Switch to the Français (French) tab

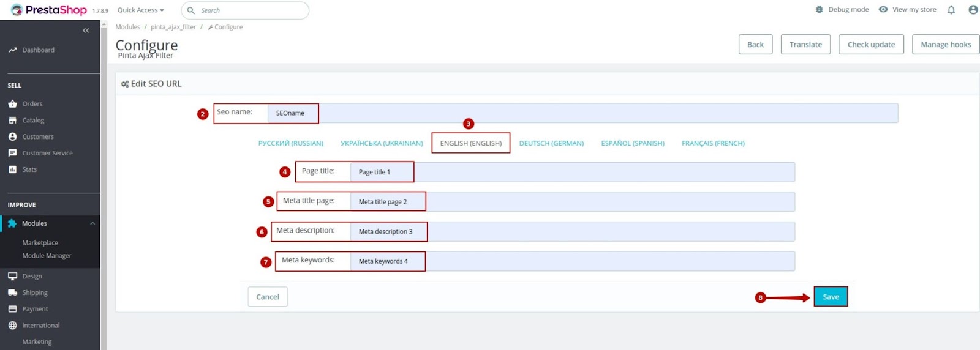coord(713,143)
